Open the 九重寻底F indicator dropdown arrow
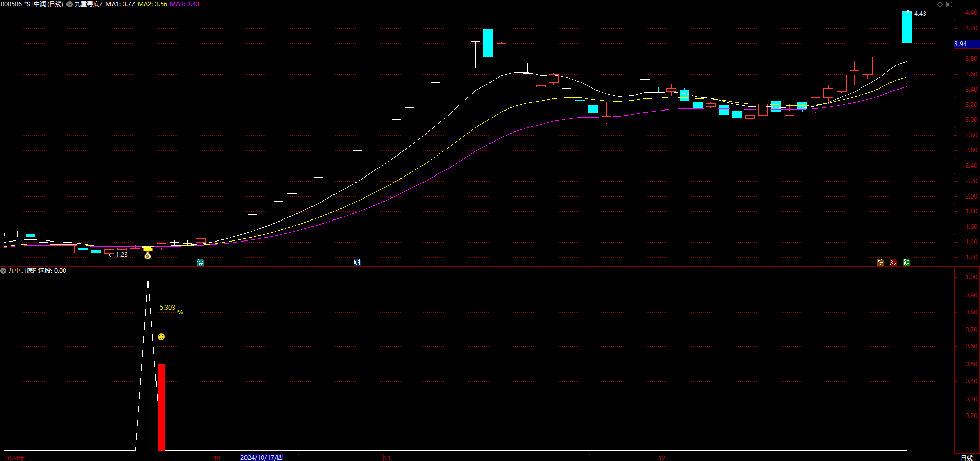980x461 pixels. (x=3, y=271)
